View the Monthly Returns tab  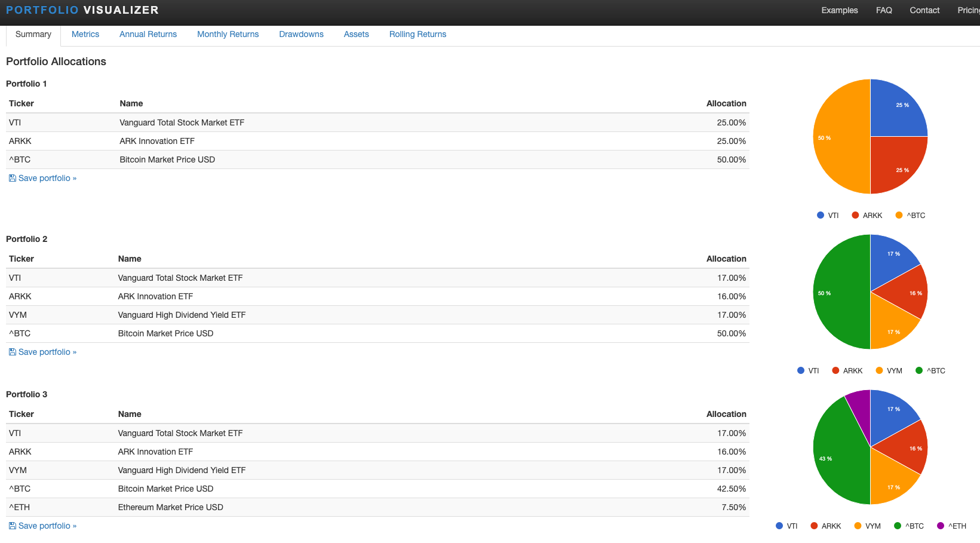coord(228,34)
